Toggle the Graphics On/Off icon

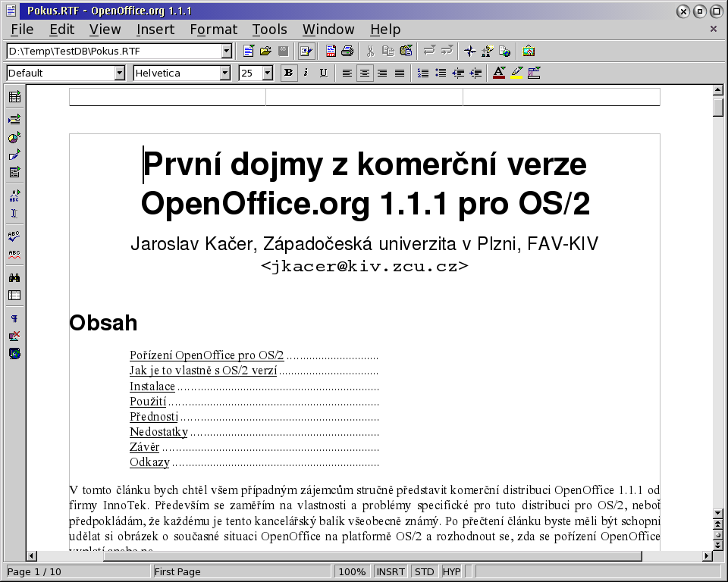[14, 336]
